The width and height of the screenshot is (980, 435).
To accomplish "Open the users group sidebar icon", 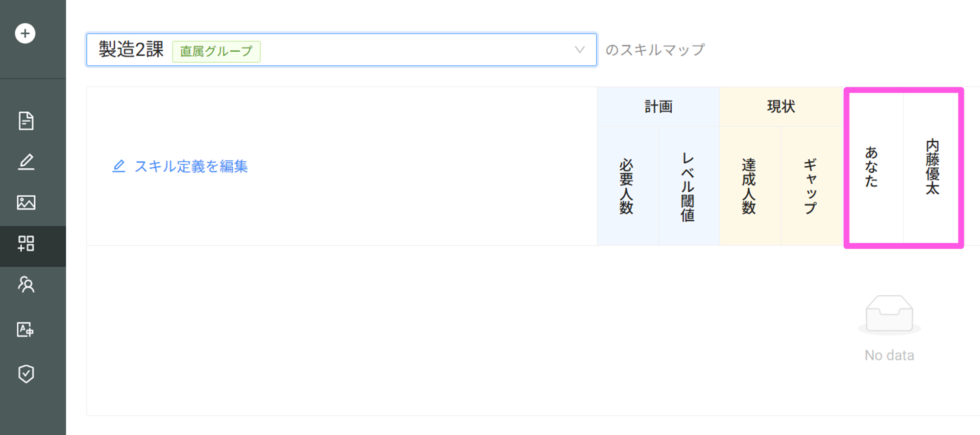I will coord(26,284).
